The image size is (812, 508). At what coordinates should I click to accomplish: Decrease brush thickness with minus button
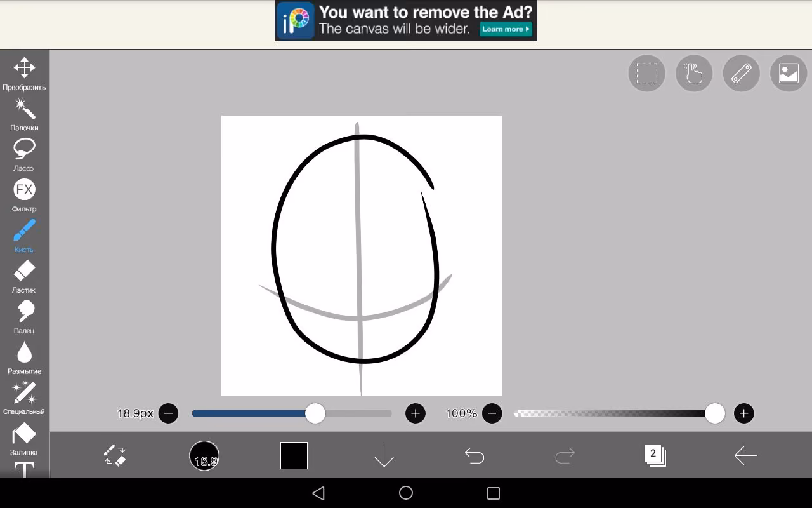coord(168,413)
